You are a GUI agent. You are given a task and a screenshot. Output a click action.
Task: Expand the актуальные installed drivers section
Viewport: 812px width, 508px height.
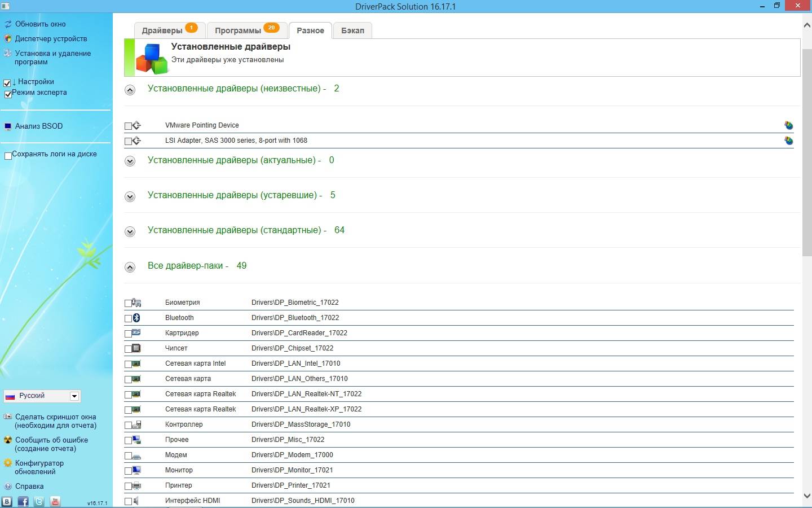coord(130,161)
